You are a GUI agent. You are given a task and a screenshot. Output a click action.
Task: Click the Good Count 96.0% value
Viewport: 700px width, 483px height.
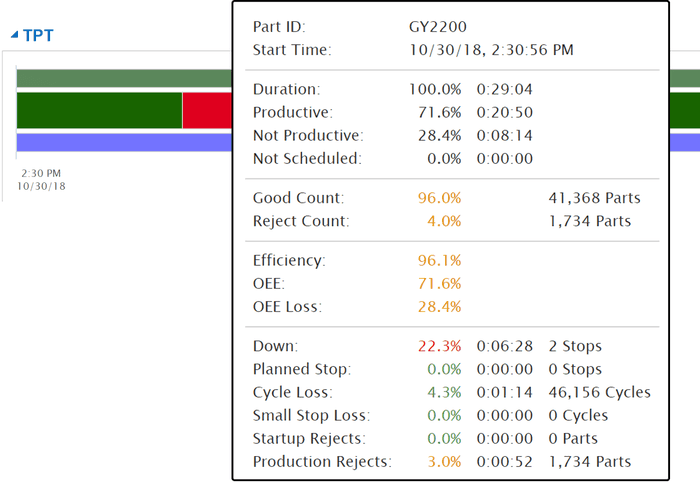(439, 198)
